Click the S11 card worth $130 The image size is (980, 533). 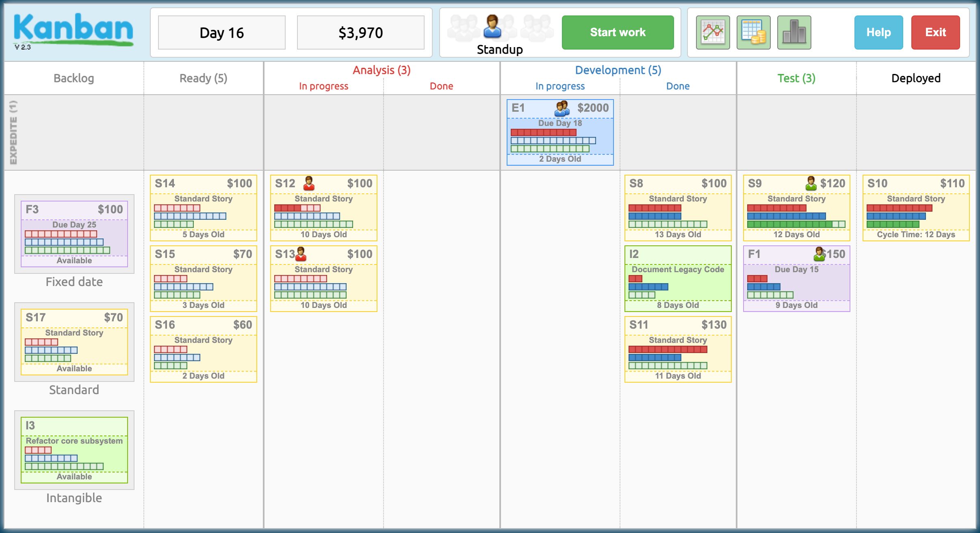678,349
